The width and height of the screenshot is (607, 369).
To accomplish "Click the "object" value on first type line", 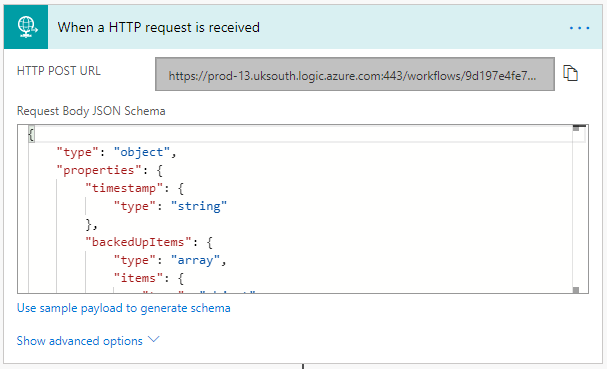I will coord(142,152).
